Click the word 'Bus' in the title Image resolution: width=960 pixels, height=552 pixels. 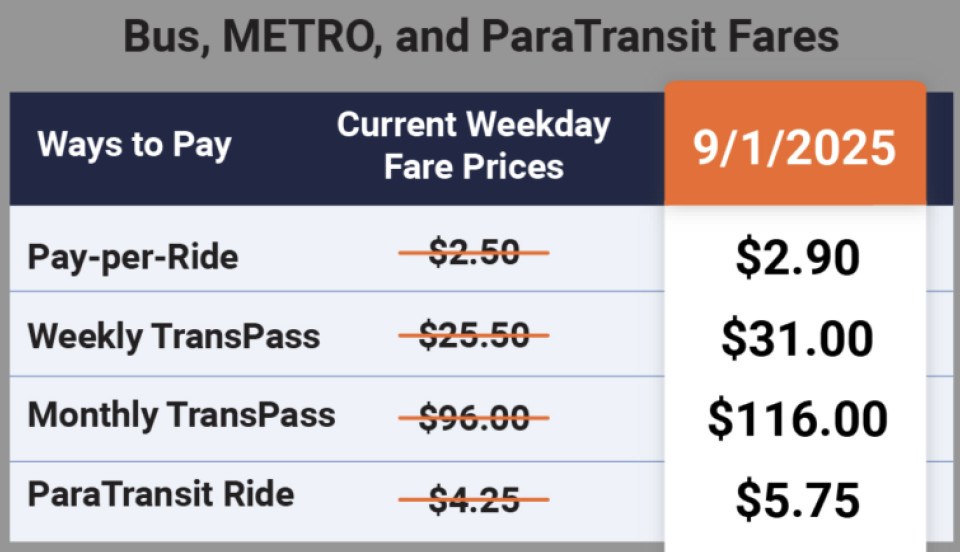coord(159,37)
